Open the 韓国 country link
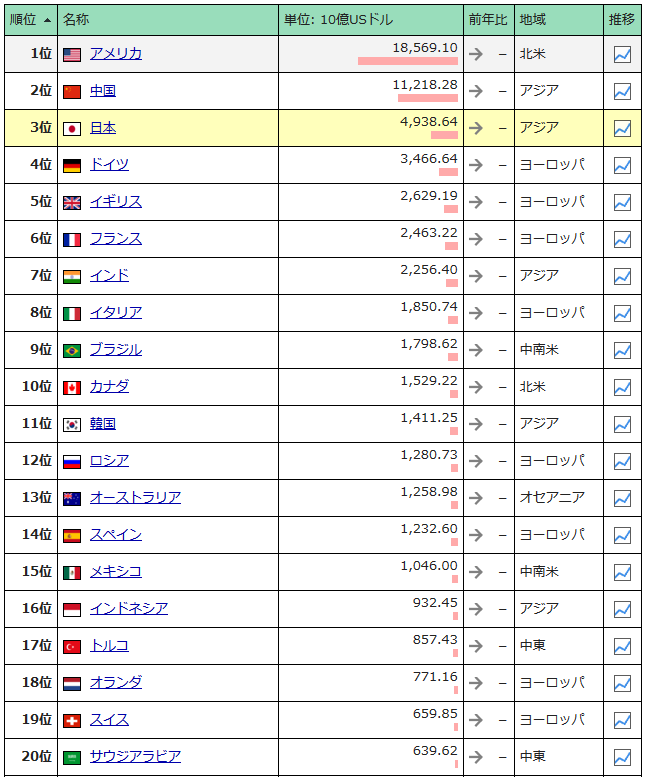The image size is (645, 777). click(103, 424)
